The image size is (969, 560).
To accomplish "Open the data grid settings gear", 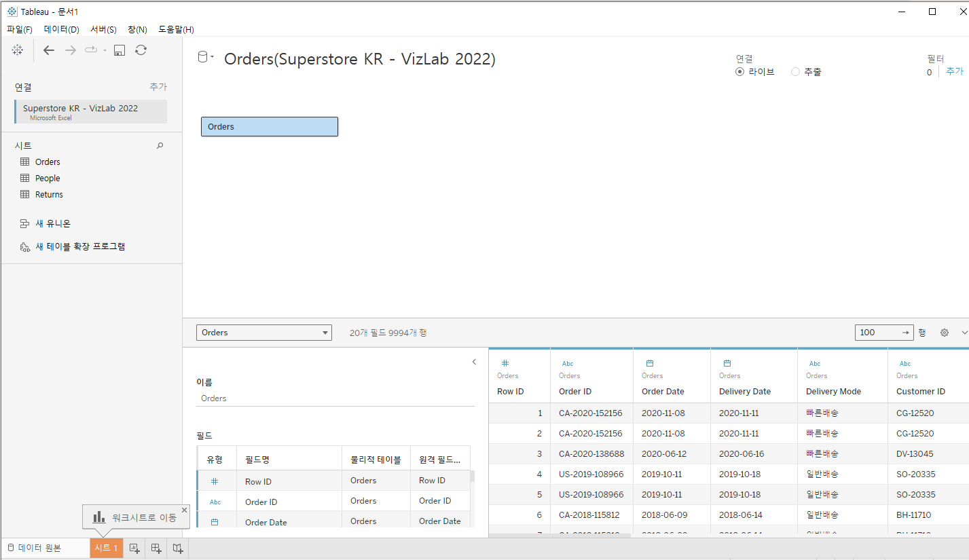I will coord(944,333).
